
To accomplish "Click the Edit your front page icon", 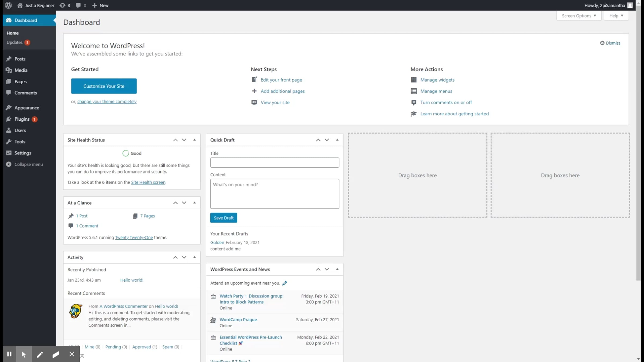I will (254, 80).
